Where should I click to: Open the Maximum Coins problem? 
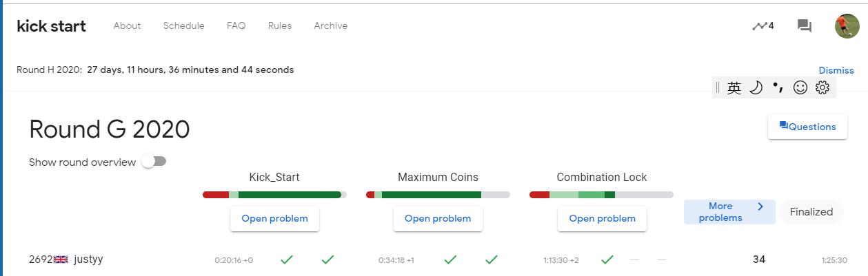pyautogui.click(x=438, y=219)
